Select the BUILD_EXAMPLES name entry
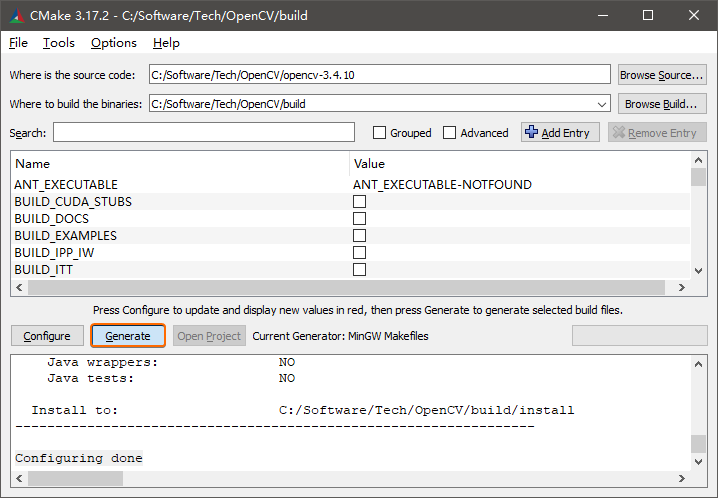Image resolution: width=718 pixels, height=498 pixels. (x=65, y=236)
